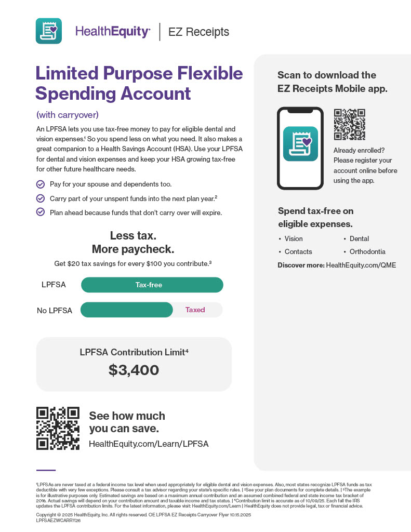Click the checkmark beside "Plan ahead because funds"
Screen dimensions: 411x532
click(x=40, y=212)
